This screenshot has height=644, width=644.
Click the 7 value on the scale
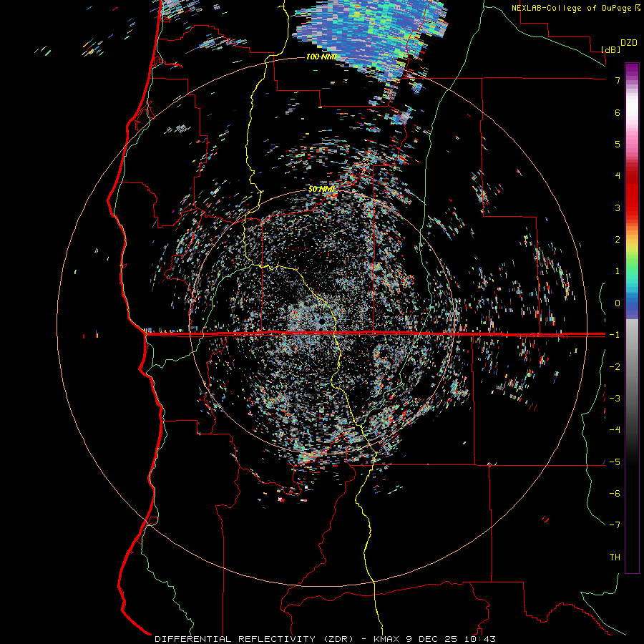tap(618, 80)
